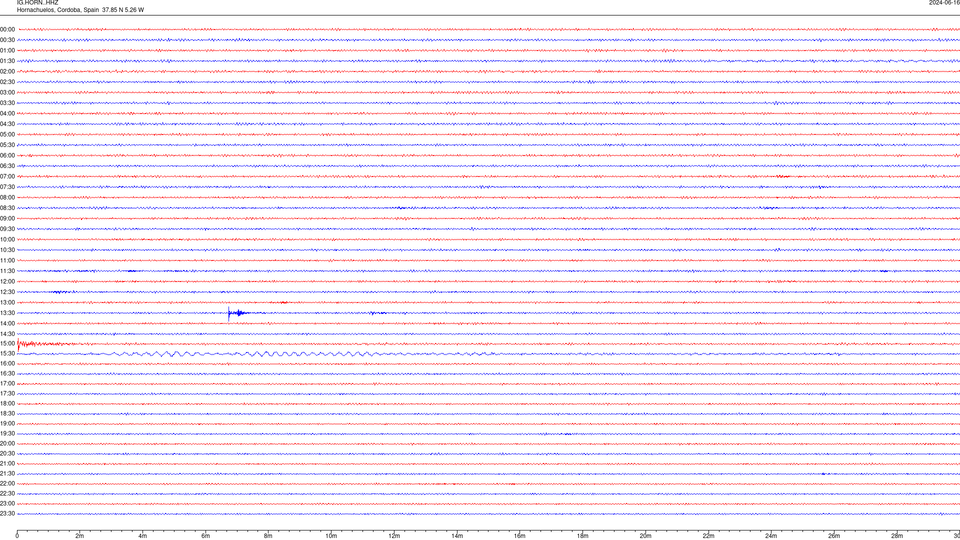Screen dimensions: 960x540
Task: Click the 2m tick label on time axis
Action: pos(80,536)
